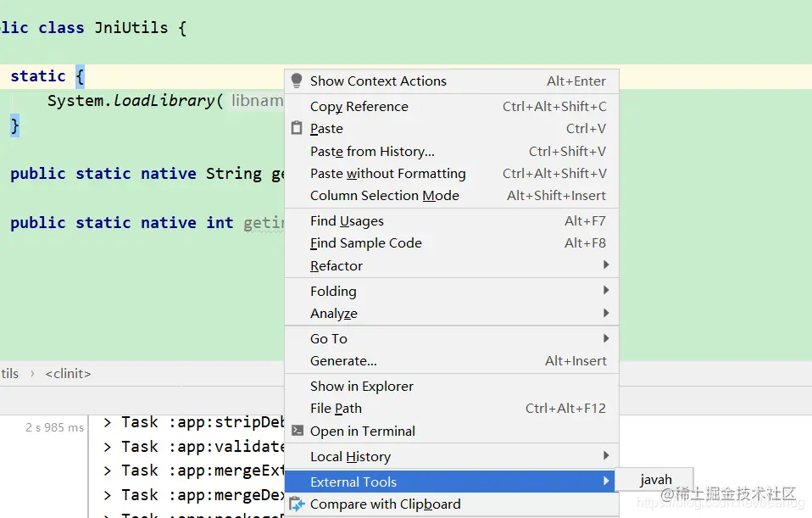Expand the Analyze submenu arrow
Viewport: 812px width, 518px height.
pyautogui.click(x=606, y=313)
